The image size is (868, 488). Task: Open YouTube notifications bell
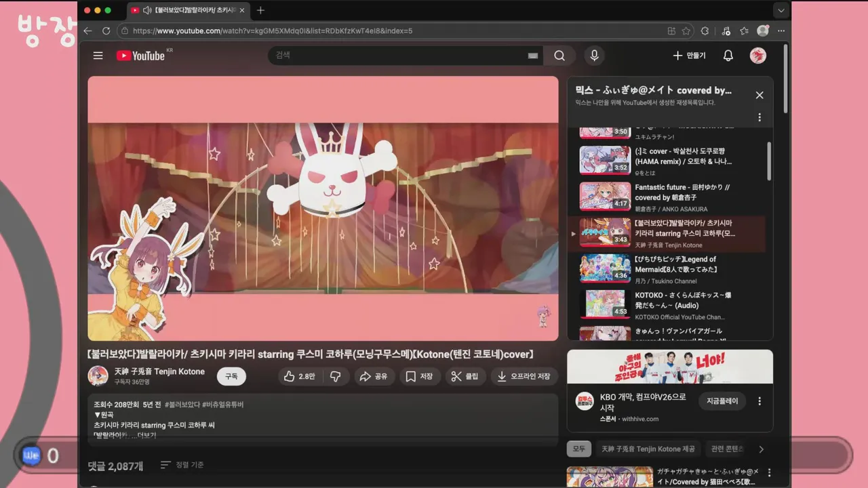728,56
